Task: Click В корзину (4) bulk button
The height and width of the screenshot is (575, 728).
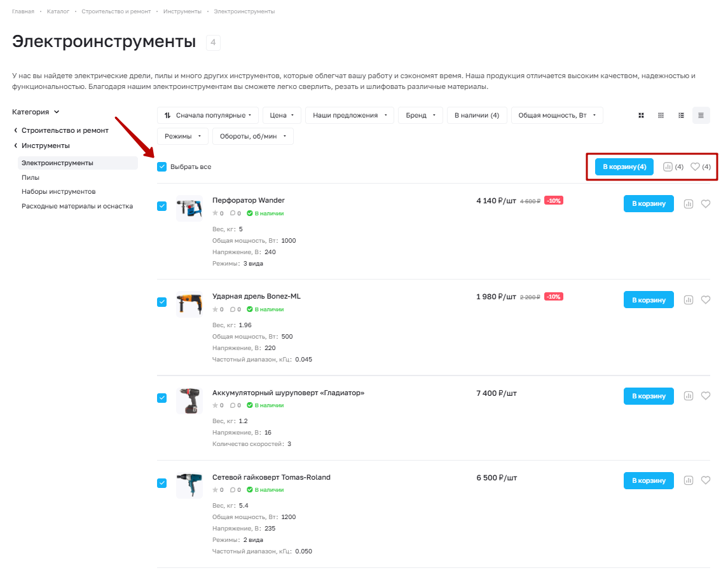Action: [x=624, y=166]
